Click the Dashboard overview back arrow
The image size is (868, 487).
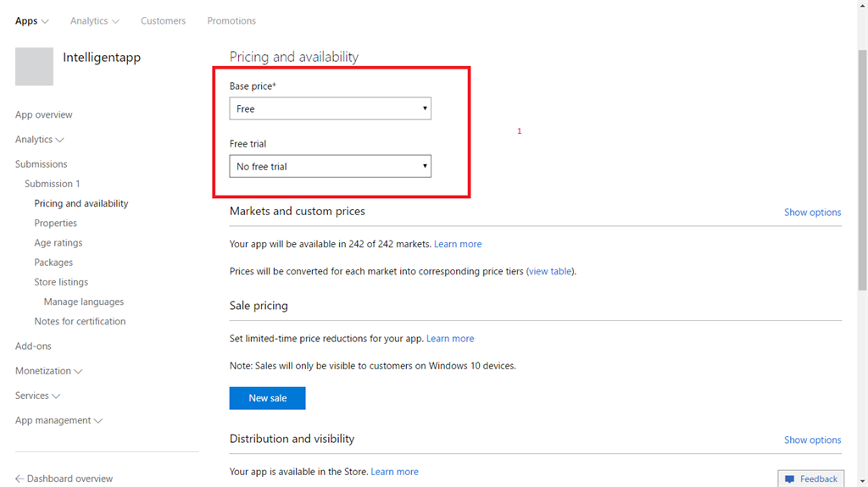(19, 479)
